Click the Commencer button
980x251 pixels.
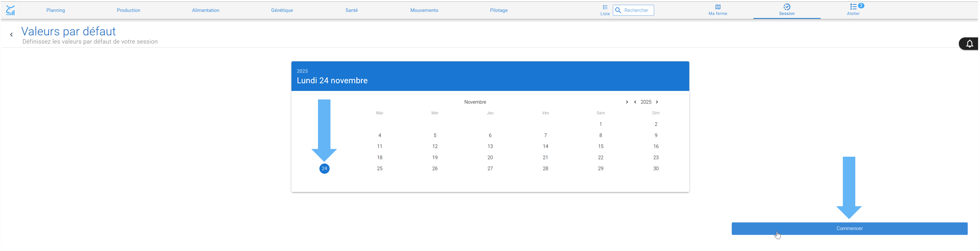tap(849, 229)
